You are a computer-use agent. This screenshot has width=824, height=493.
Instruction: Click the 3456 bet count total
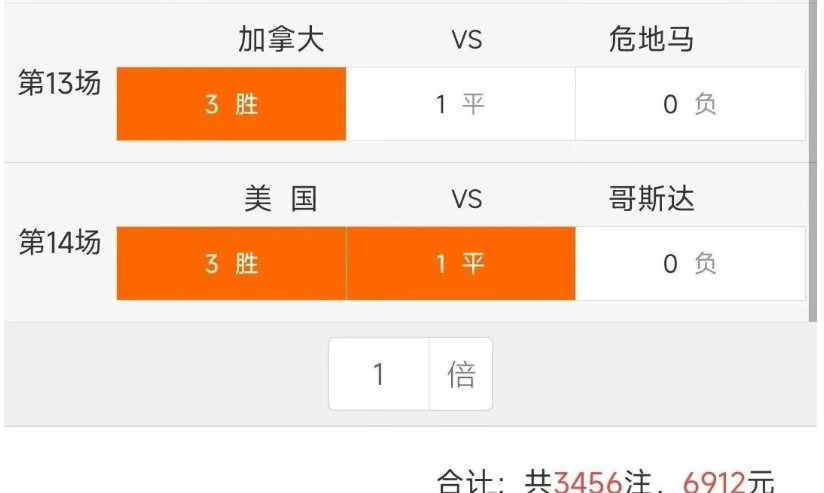tap(590, 478)
